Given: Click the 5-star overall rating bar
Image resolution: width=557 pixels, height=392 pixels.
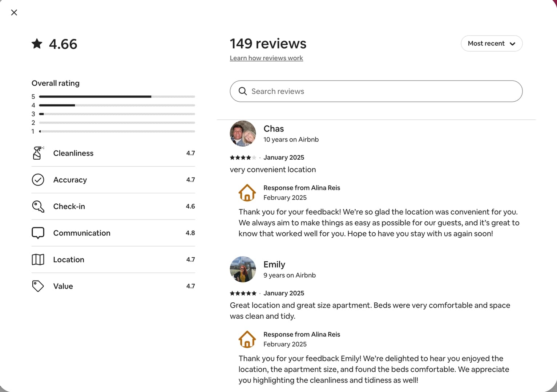Looking at the screenshot, I should (x=117, y=97).
